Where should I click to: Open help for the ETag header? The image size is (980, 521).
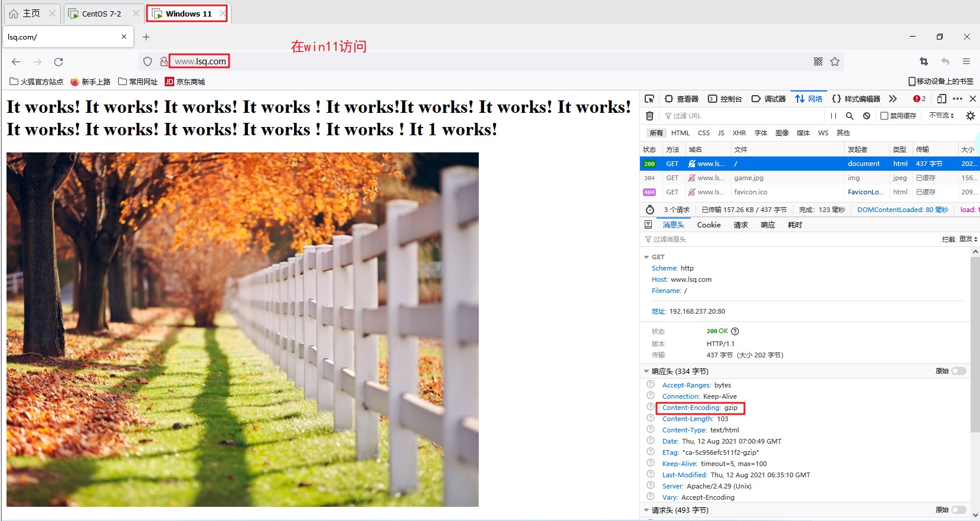point(651,452)
